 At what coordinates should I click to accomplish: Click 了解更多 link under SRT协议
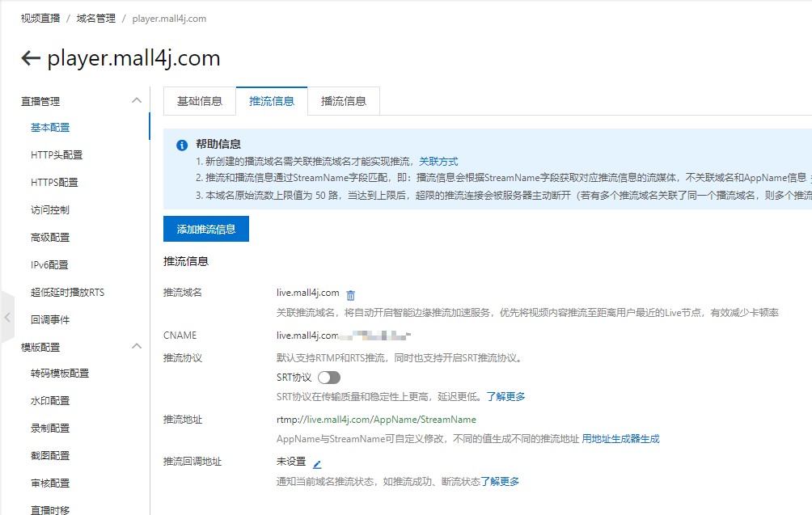[505, 396]
